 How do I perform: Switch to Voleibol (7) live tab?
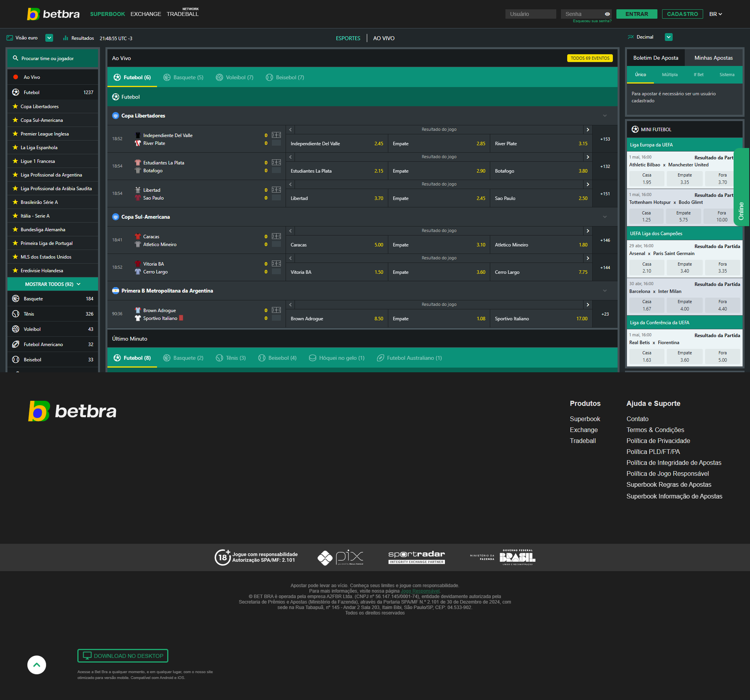(x=235, y=77)
